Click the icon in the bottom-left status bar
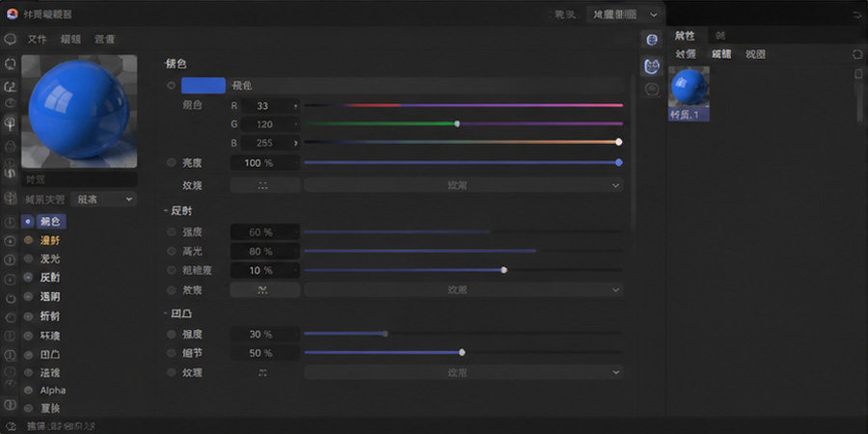868x434 pixels. tap(11, 427)
